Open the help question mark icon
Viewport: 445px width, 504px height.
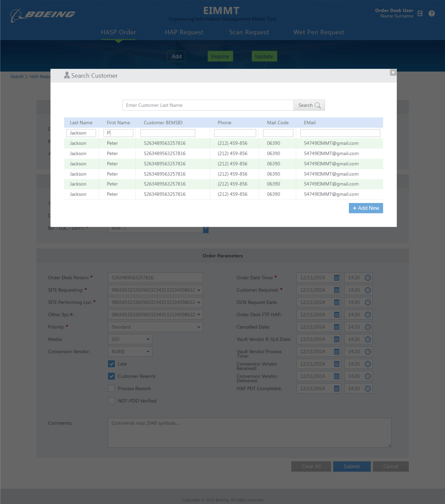(x=431, y=14)
